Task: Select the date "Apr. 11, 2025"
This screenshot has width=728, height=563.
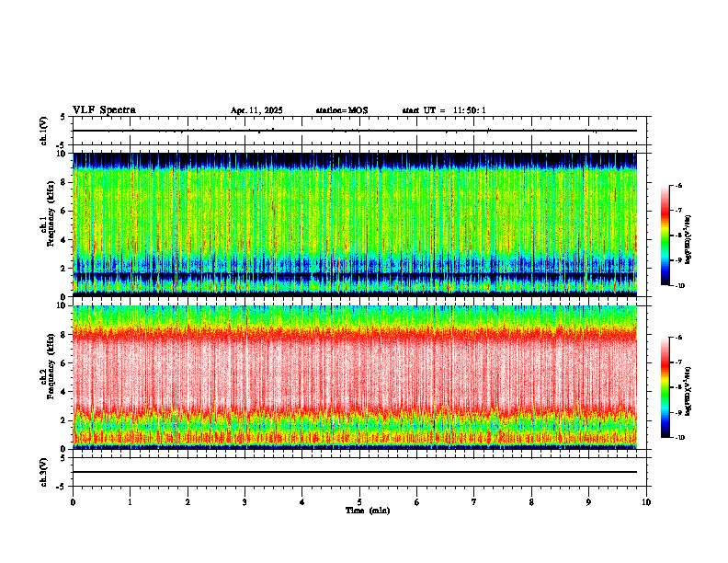Action: pyautogui.click(x=256, y=110)
